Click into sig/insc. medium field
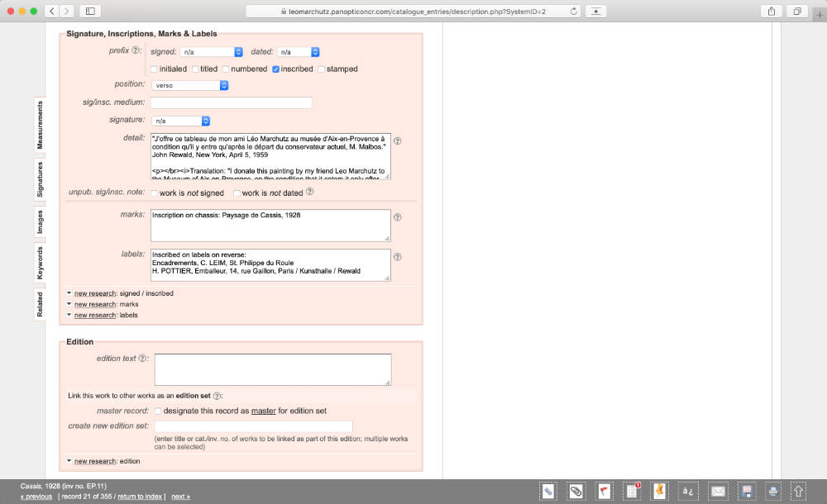 [x=232, y=102]
